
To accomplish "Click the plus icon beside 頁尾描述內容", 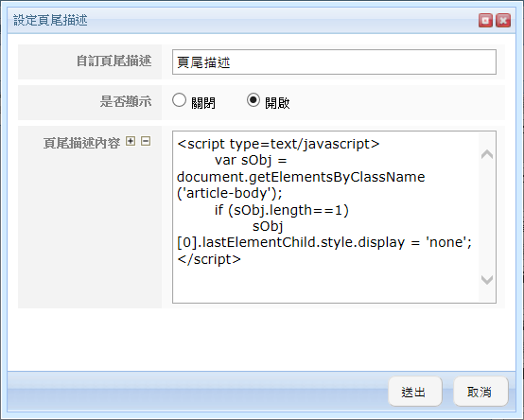I will [131, 141].
